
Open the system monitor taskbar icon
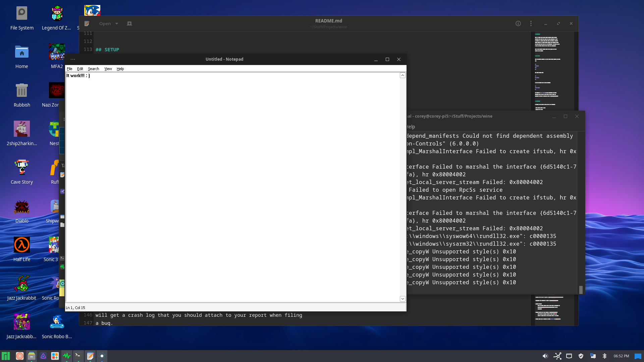tap(67, 356)
